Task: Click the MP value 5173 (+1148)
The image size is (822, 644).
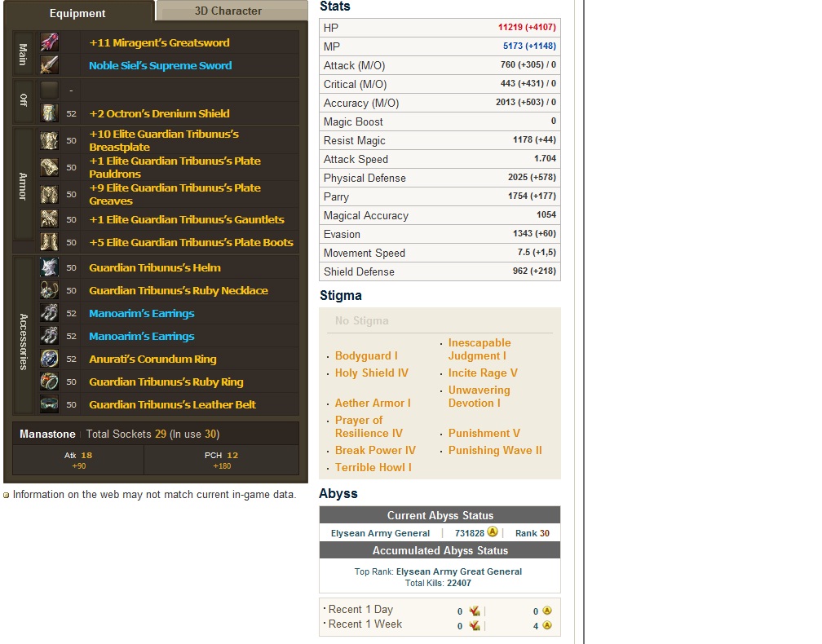Action: pyautogui.click(x=529, y=46)
